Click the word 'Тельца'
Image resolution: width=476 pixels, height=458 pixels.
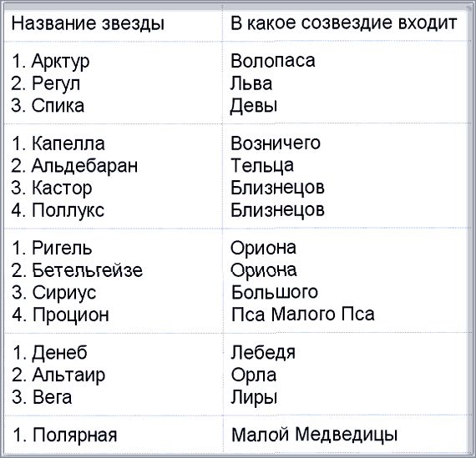[262, 166]
